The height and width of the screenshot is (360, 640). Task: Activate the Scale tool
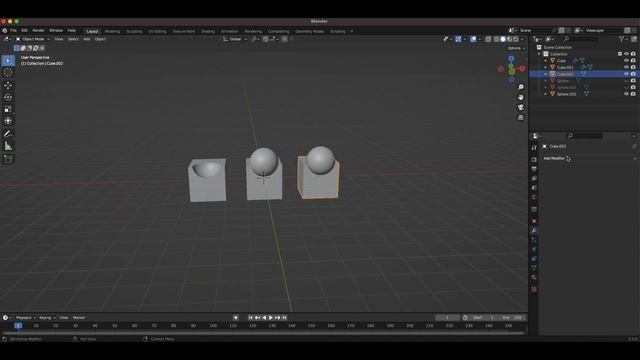[8, 109]
